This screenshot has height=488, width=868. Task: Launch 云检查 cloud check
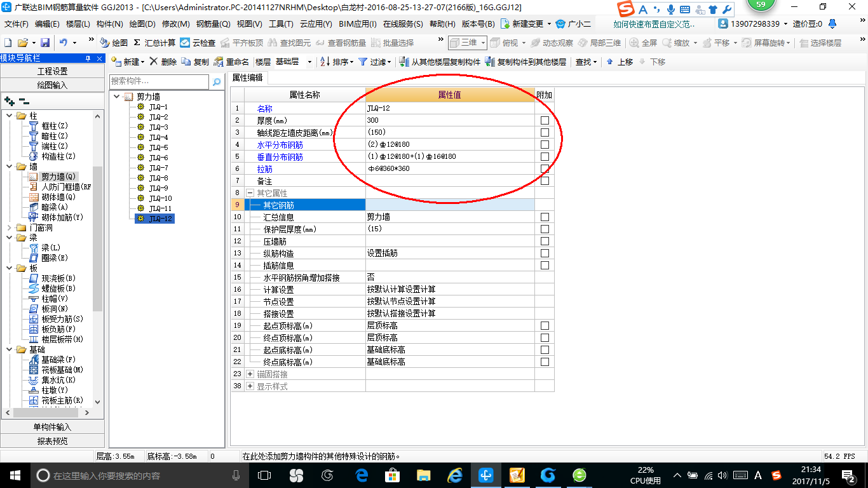[198, 43]
